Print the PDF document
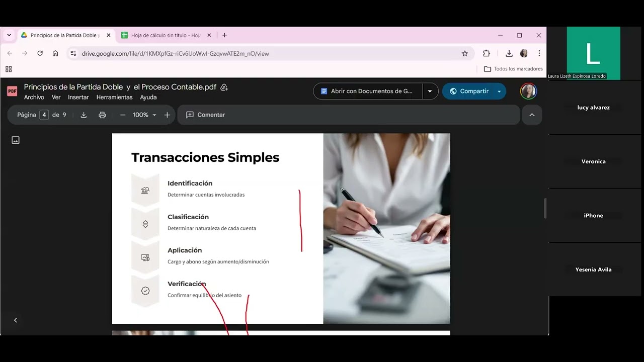 point(102,115)
